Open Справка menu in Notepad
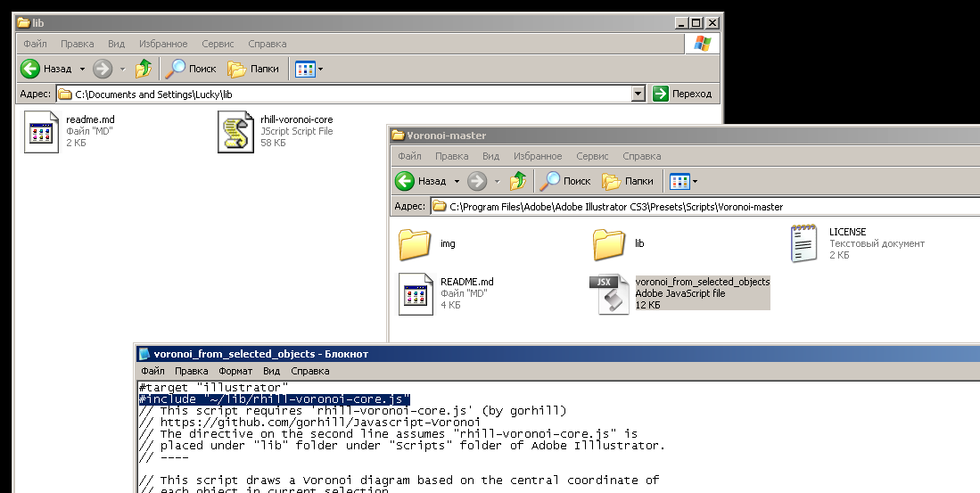The height and width of the screenshot is (493, 980). [x=310, y=371]
